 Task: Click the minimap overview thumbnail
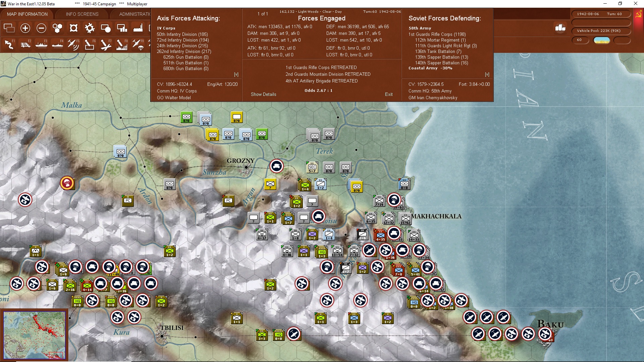(35, 335)
